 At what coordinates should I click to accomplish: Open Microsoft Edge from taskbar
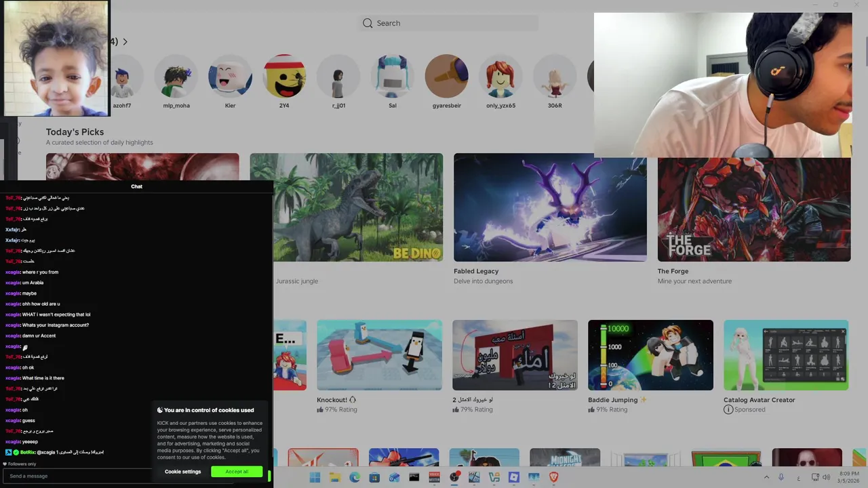pyautogui.click(x=355, y=477)
